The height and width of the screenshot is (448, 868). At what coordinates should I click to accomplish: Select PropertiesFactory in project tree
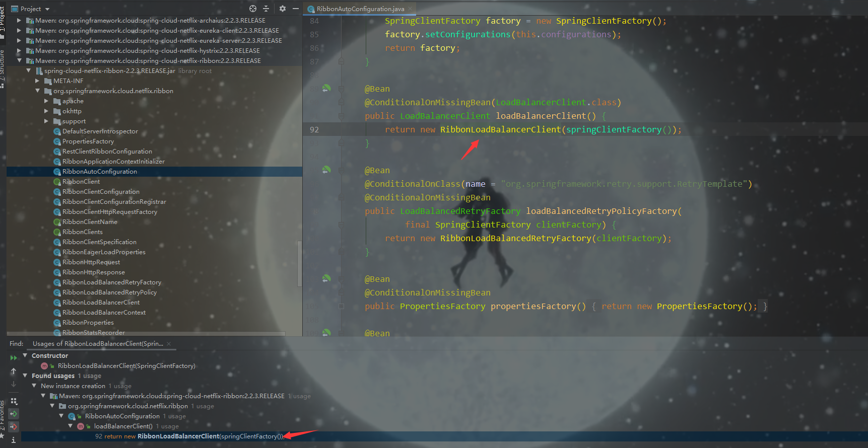click(88, 141)
